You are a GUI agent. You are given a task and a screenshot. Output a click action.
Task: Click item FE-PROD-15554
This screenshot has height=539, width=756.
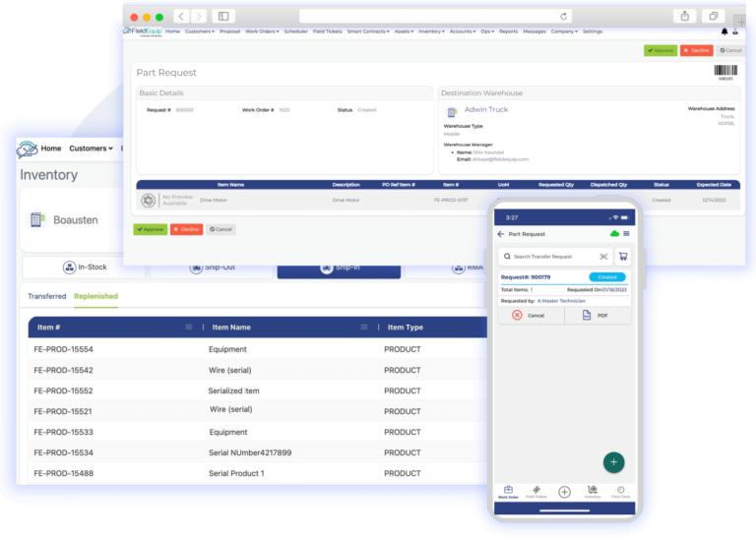64,349
